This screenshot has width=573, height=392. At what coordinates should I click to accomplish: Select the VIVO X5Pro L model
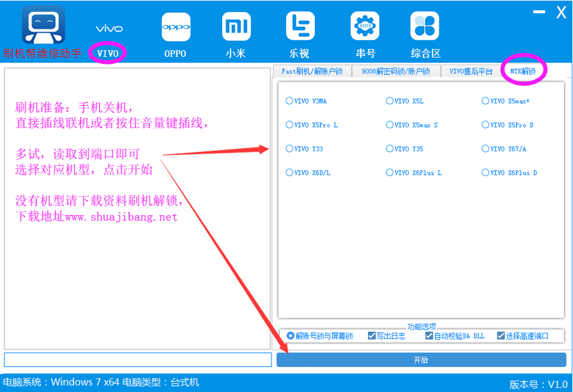(x=289, y=125)
